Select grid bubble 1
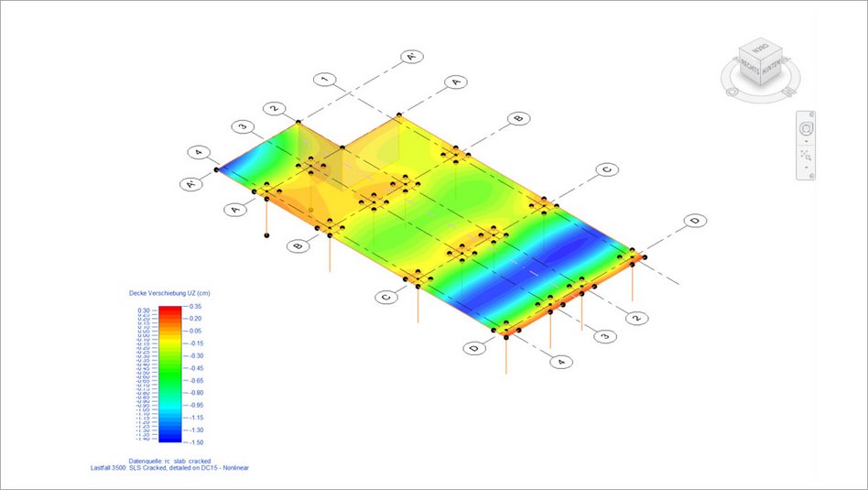 point(324,79)
